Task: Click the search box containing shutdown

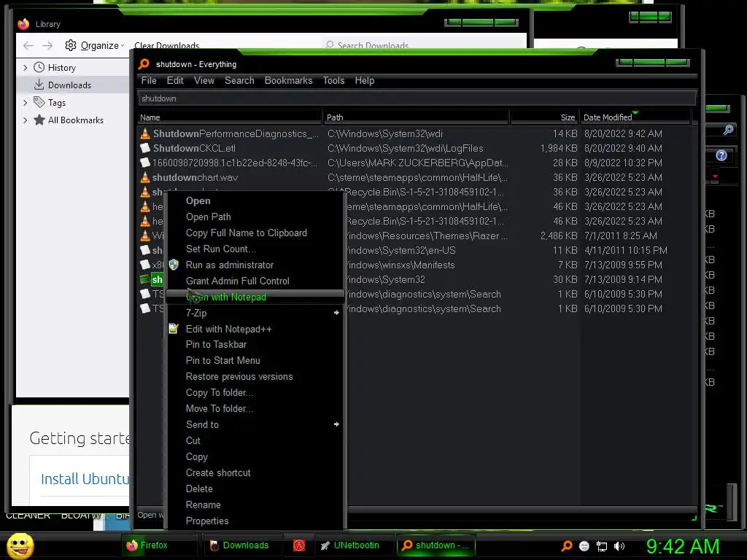Action: point(417,98)
